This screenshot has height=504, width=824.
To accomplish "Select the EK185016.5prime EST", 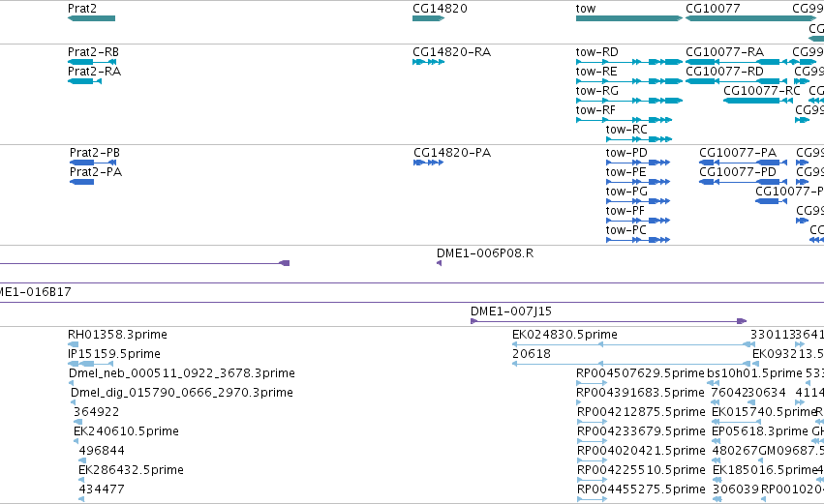I will pyautogui.click(x=717, y=481).
